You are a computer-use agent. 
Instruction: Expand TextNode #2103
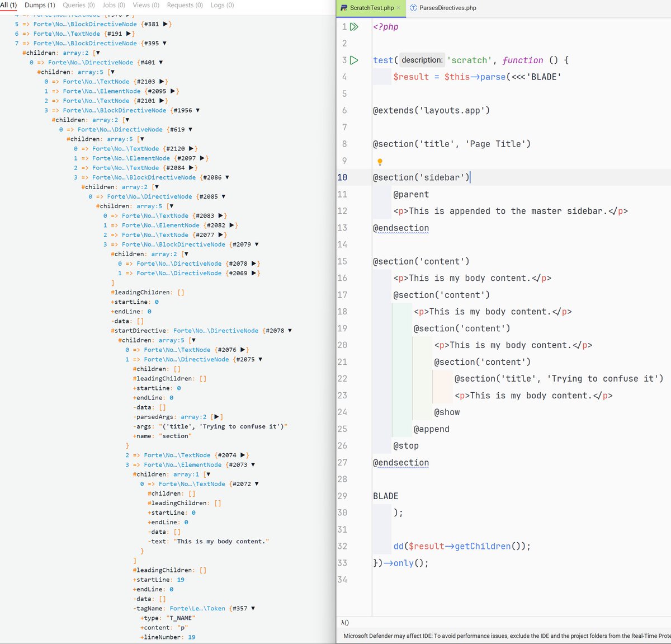161,82
